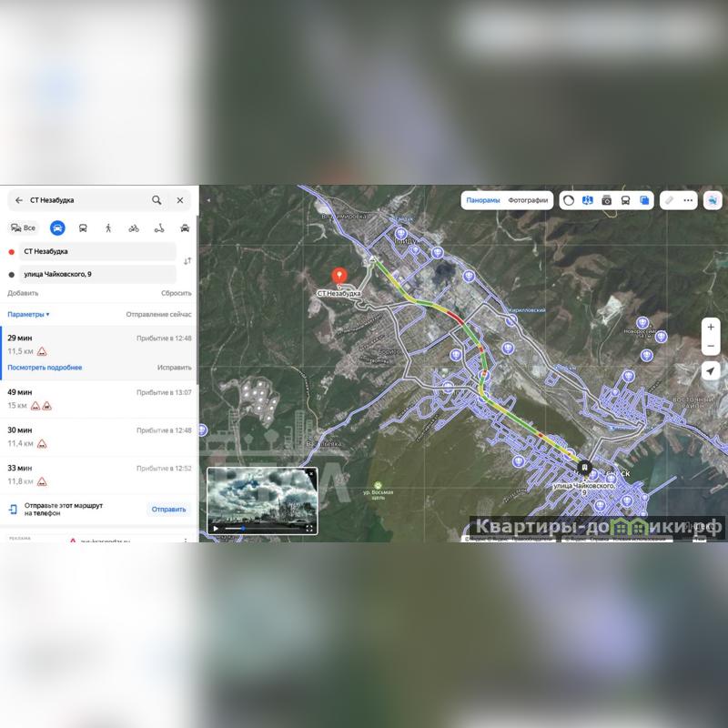Pick the scooter route mode
Image resolution: width=728 pixels, height=728 pixels.
[159, 227]
